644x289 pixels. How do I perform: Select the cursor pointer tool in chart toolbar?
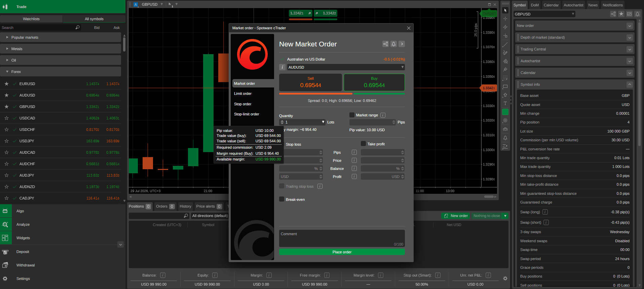click(x=505, y=10)
